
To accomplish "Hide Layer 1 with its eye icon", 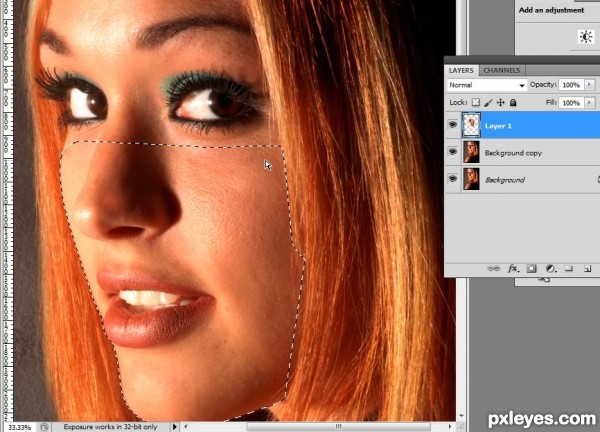I will pyautogui.click(x=453, y=125).
